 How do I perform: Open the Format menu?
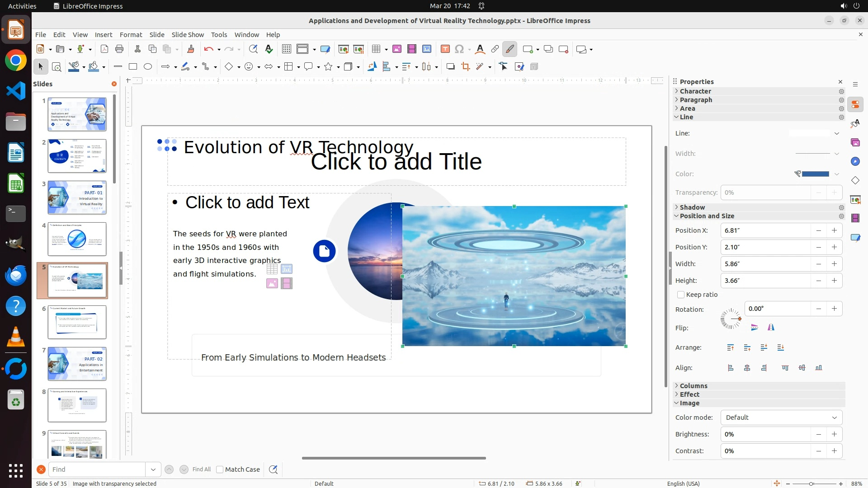pyautogui.click(x=131, y=35)
